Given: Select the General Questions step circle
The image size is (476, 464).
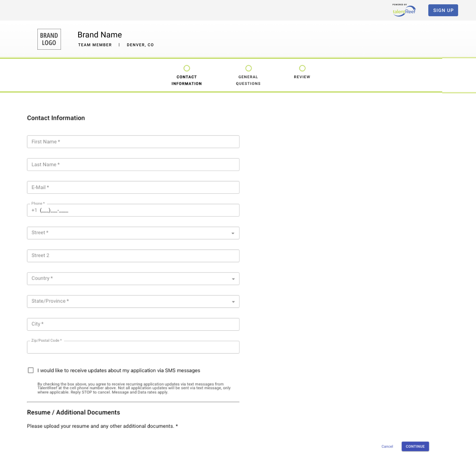Looking at the screenshot, I should tap(248, 68).
